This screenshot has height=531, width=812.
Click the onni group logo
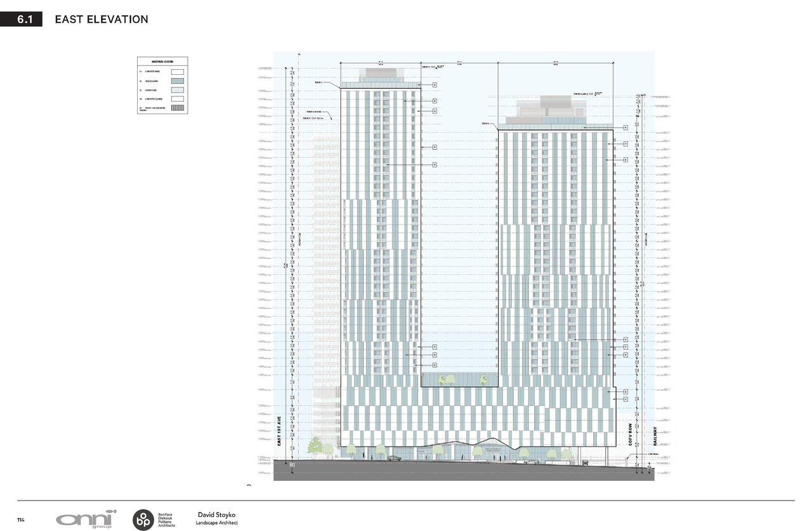pos(86,519)
